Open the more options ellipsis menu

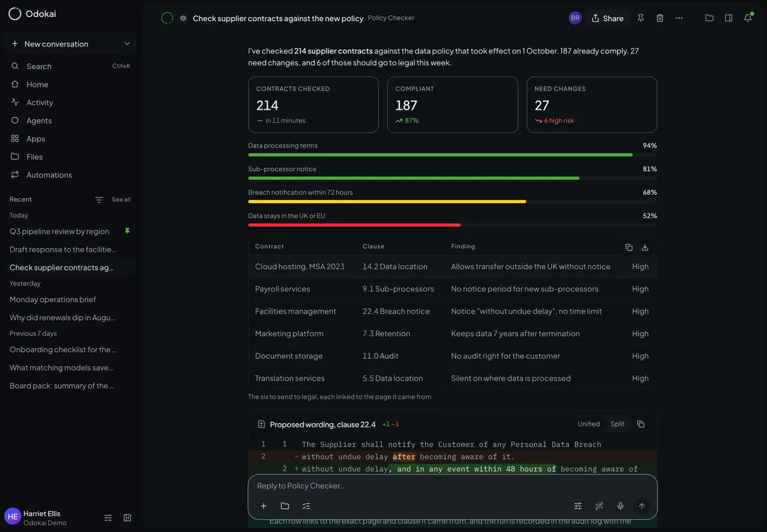coord(679,19)
